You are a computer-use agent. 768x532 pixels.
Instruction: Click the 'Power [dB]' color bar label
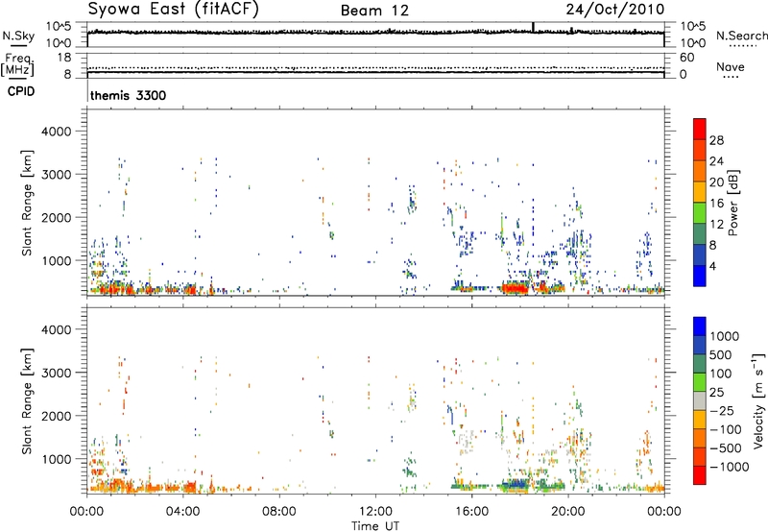[732, 203]
